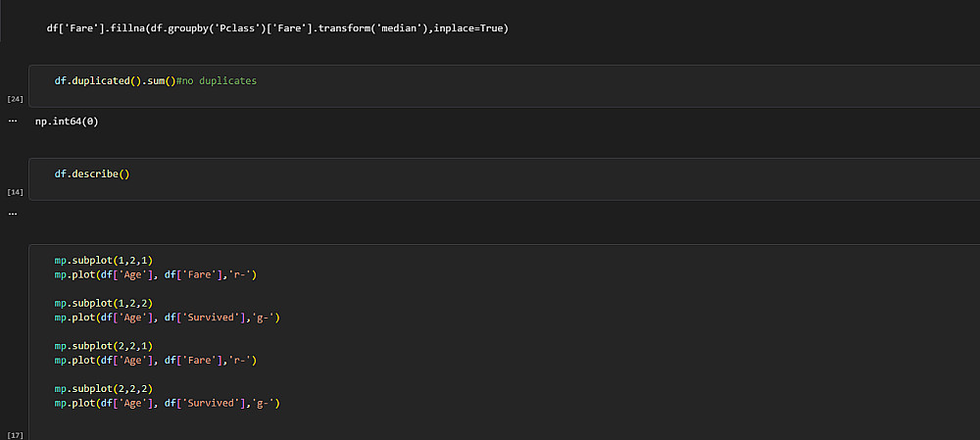Open the ellipsis menu beside np.int64(0) output
This screenshot has height=440, width=980.
[12, 122]
